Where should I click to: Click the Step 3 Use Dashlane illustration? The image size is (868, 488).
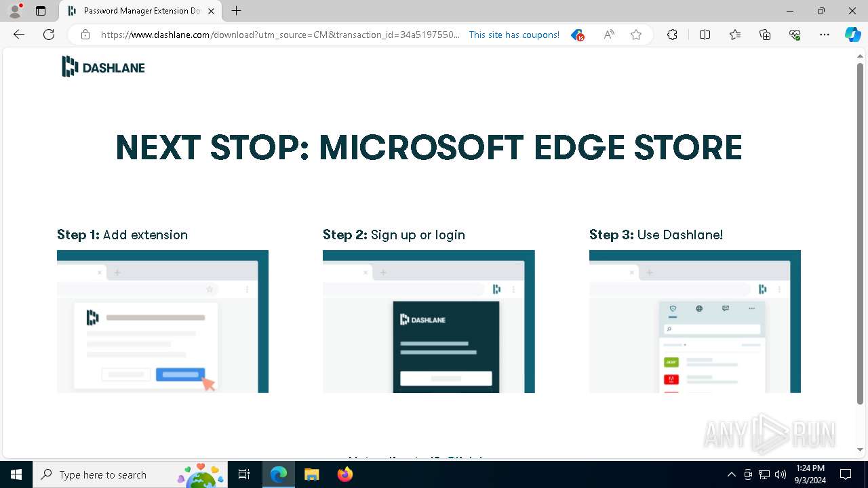[x=695, y=321]
